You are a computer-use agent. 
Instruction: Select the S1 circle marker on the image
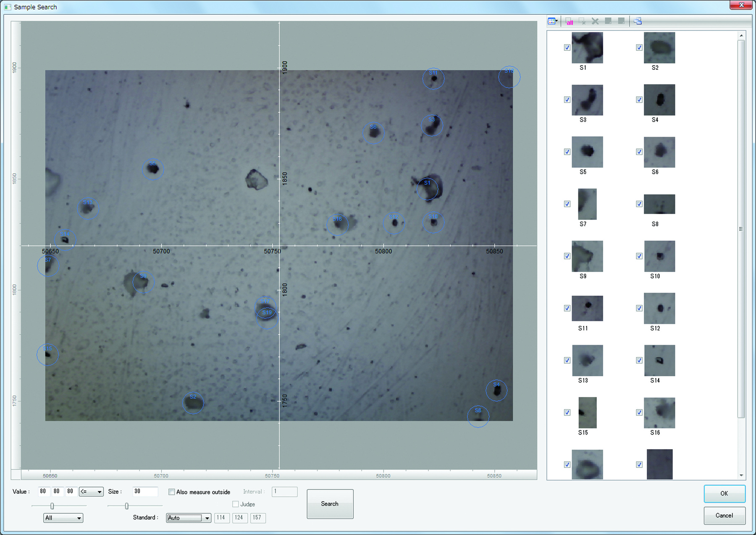(427, 189)
